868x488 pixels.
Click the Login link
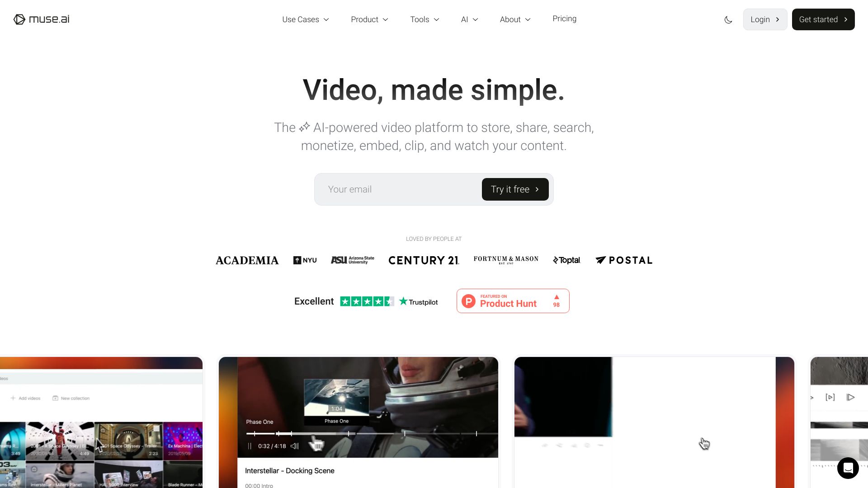765,19
